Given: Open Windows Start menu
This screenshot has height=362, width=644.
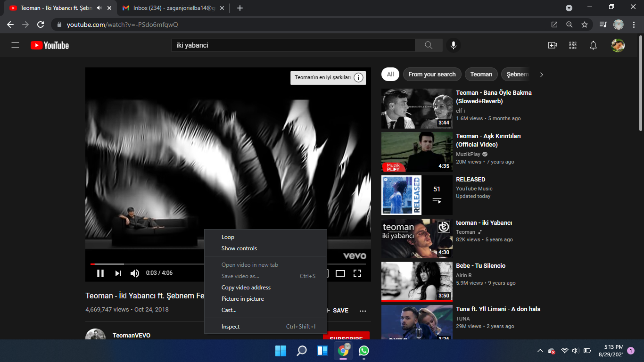Looking at the screenshot, I should (x=281, y=351).
